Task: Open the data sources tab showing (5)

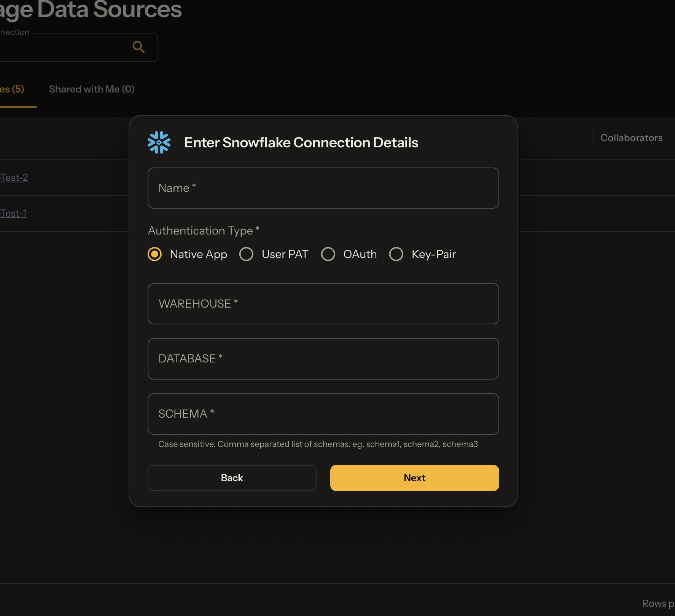Action: pos(12,89)
